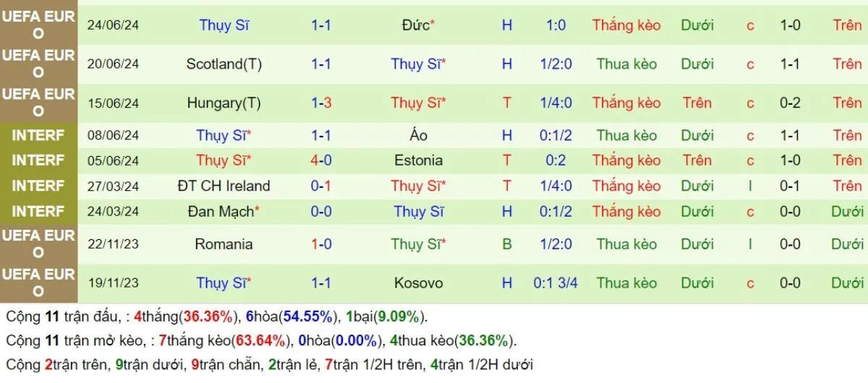This screenshot has height=383, width=868.
Task: Open the Kosovo team link
Action: click(418, 283)
